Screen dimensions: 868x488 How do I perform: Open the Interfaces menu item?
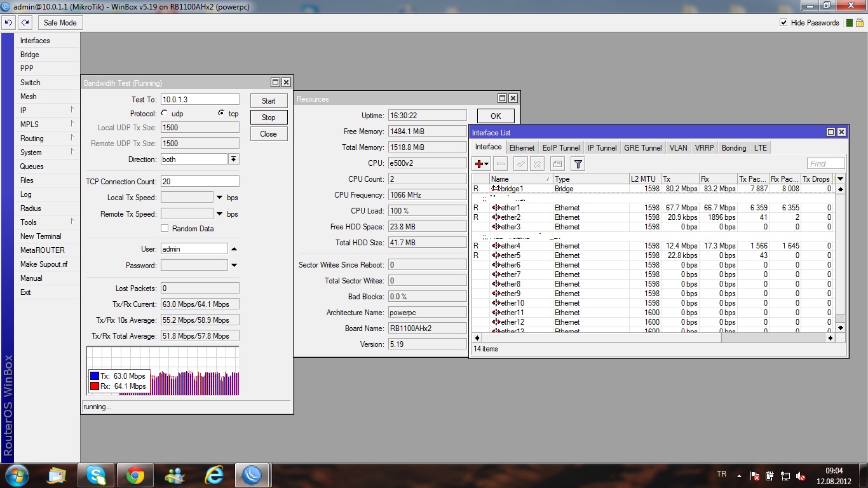tap(48, 41)
